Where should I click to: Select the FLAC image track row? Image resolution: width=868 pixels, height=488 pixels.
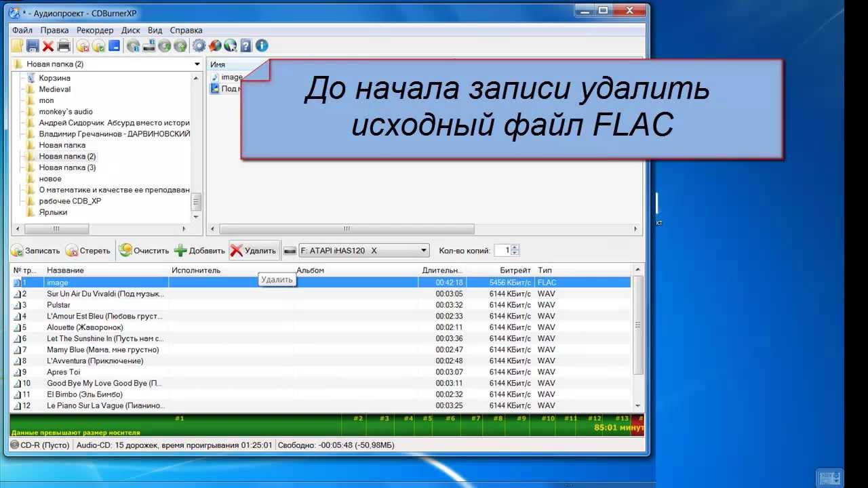(321, 283)
